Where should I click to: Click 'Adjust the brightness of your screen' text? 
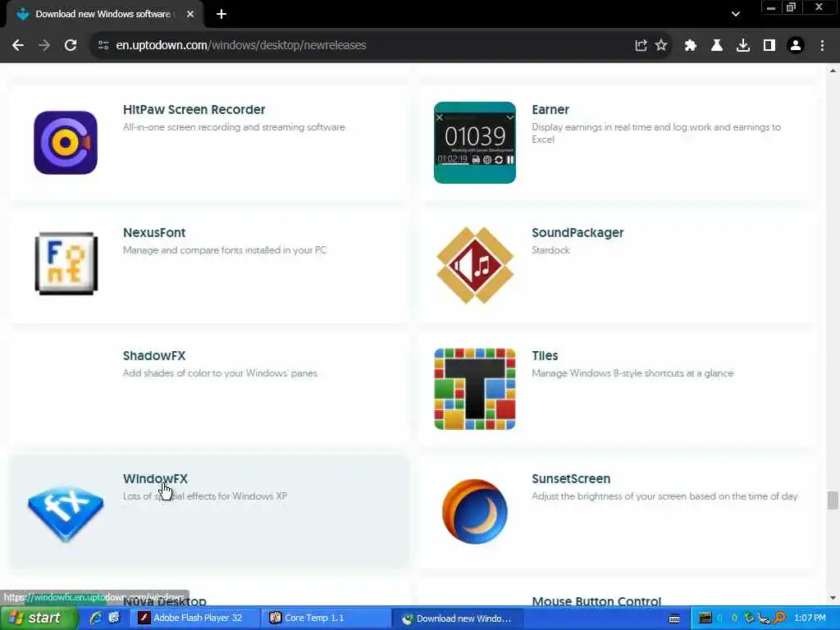point(664,496)
